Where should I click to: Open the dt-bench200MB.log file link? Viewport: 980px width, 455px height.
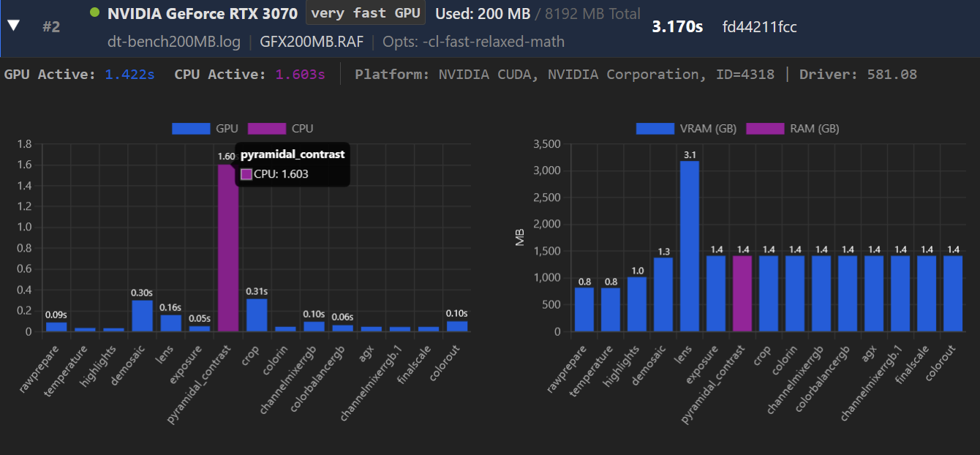pos(173,42)
